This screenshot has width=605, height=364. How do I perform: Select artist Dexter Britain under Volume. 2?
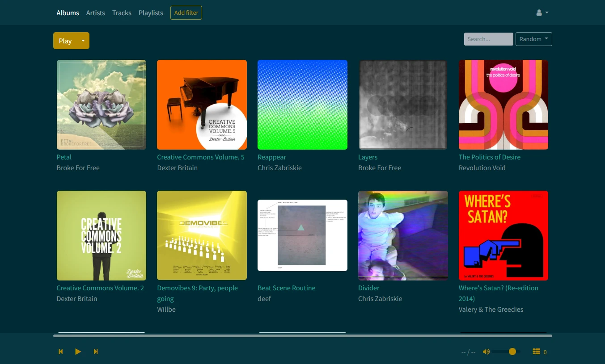[77, 299]
